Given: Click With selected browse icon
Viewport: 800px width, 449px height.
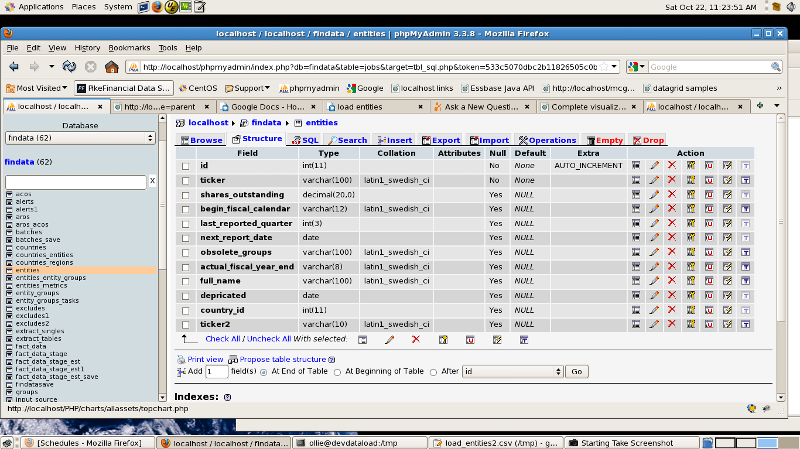Looking at the screenshot, I should pyautogui.click(x=362, y=340).
